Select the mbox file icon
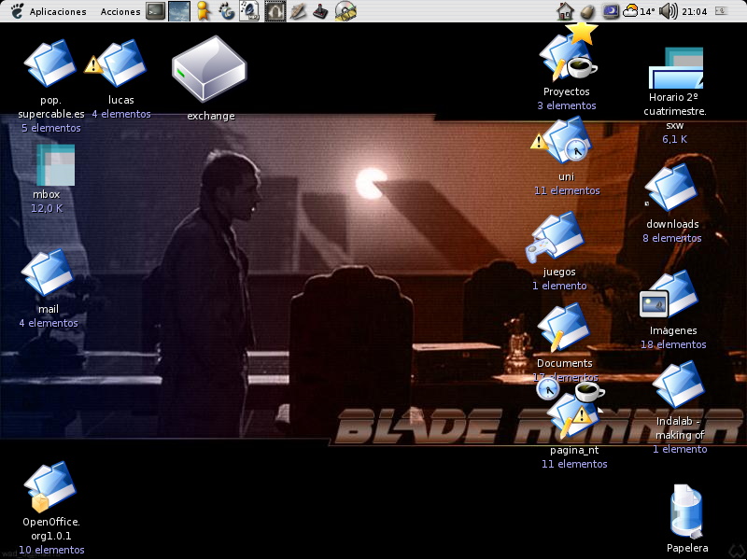 click(x=56, y=165)
